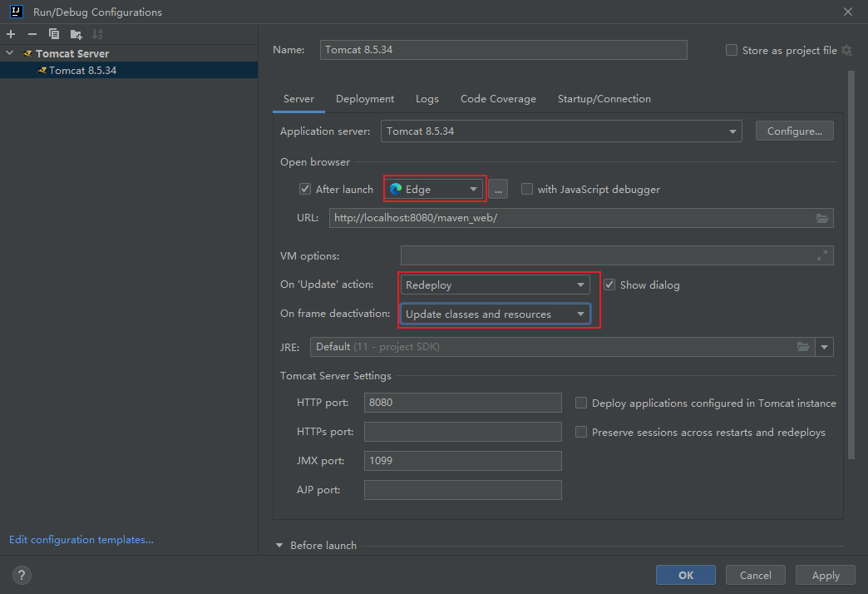This screenshot has width=868, height=594.
Task: Click the Apply button
Action: [826, 575]
